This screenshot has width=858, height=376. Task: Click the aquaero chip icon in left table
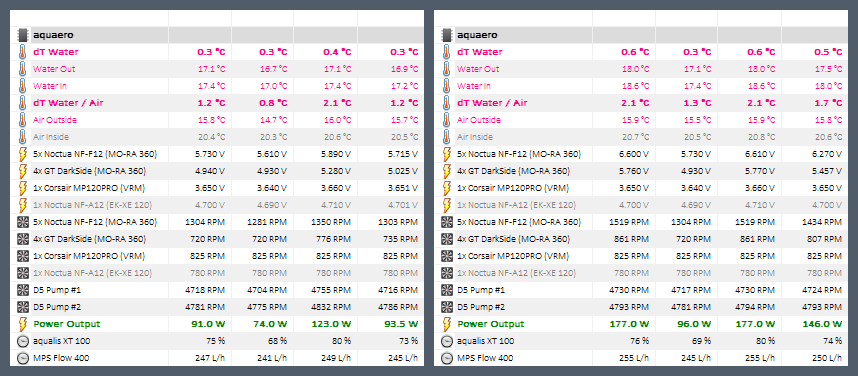[22, 35]
